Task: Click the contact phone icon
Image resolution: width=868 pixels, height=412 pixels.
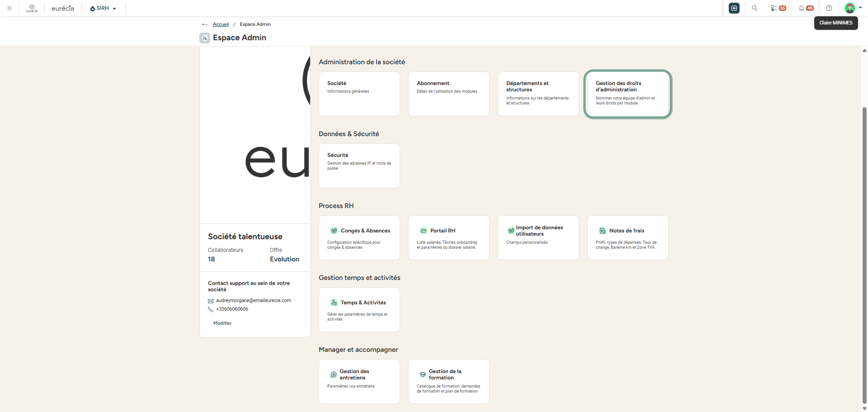Action: [211, 309]
